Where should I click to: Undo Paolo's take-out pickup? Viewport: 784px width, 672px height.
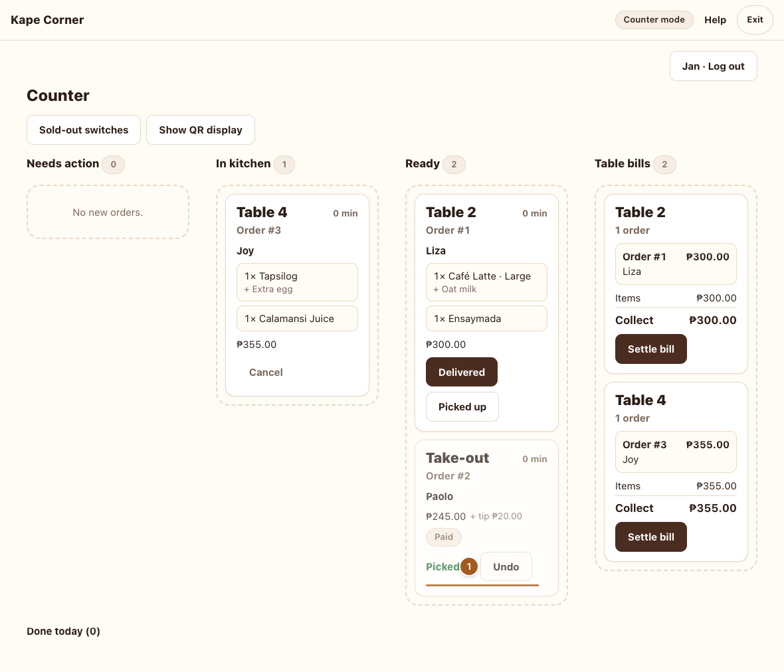pos(506,566)
